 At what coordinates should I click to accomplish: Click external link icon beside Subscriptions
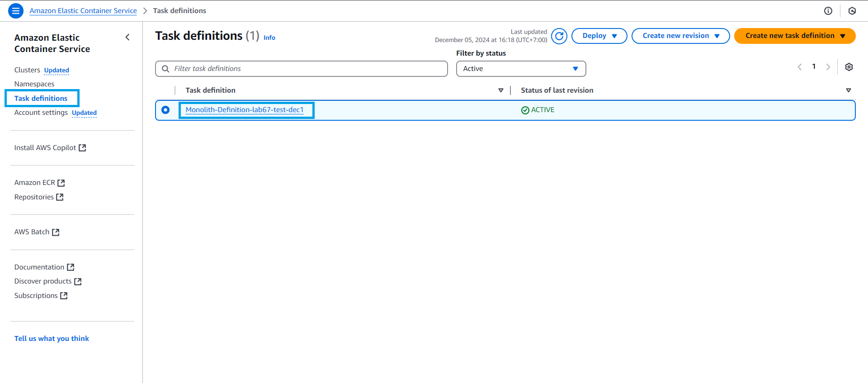(64, 296)
